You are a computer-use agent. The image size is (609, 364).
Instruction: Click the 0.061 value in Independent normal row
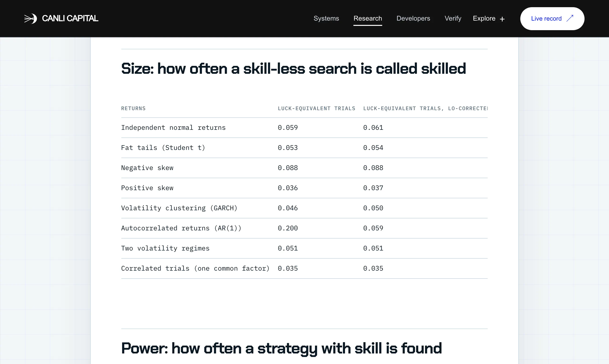(x=373, y=128)
